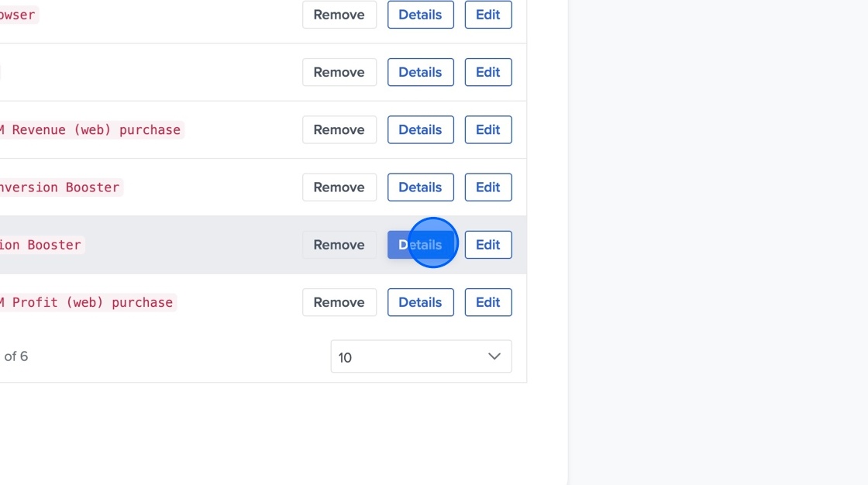The image size is (868, 485).
Task: Edit the Revenue (web) purchase entry
Action: [x=487, y=129]
